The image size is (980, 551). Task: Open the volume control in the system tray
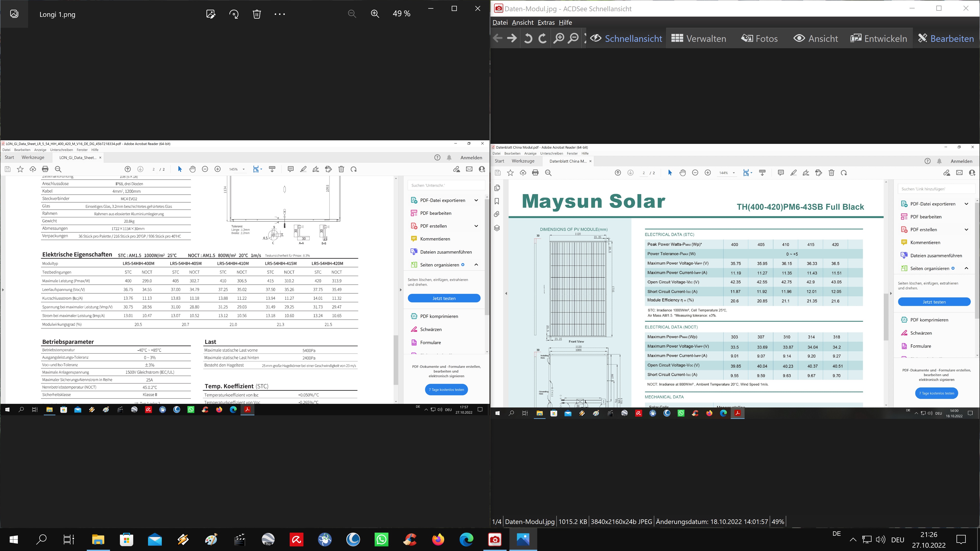pyautogui.click(x=880, y=540)
